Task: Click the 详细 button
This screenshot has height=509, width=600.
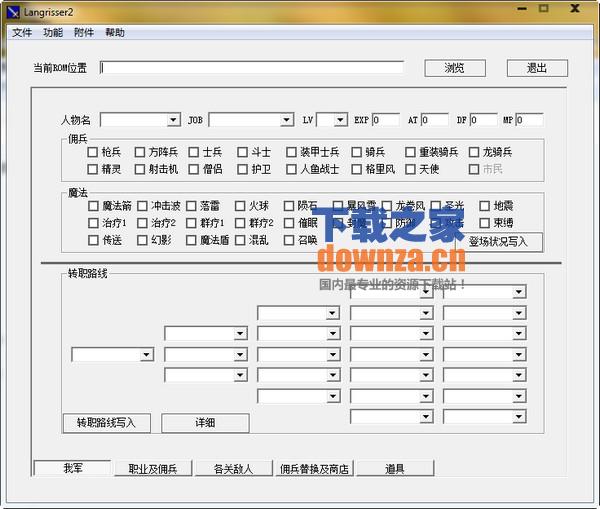Action: tap(205, 423)
